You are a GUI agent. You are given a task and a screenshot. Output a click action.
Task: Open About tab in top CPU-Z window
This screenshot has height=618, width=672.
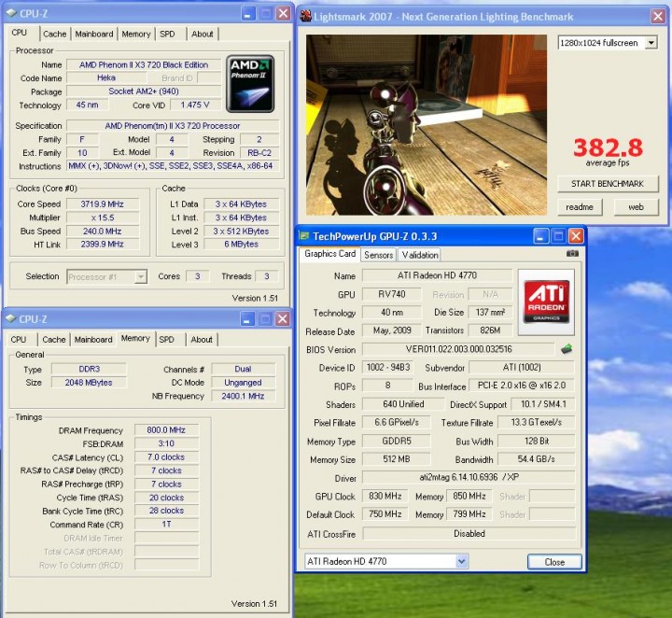(x=203, y=34)
